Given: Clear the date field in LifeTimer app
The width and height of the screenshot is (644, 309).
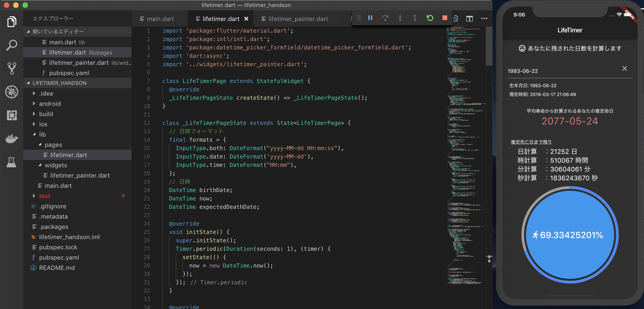Looking at the screenshot, I should 624,69.
